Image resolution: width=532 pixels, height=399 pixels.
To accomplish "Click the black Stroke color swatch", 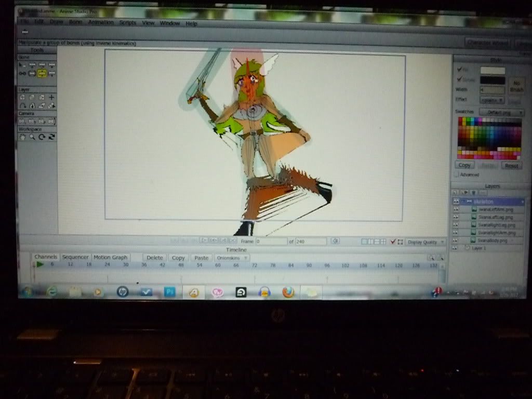I will pos(493,81).
